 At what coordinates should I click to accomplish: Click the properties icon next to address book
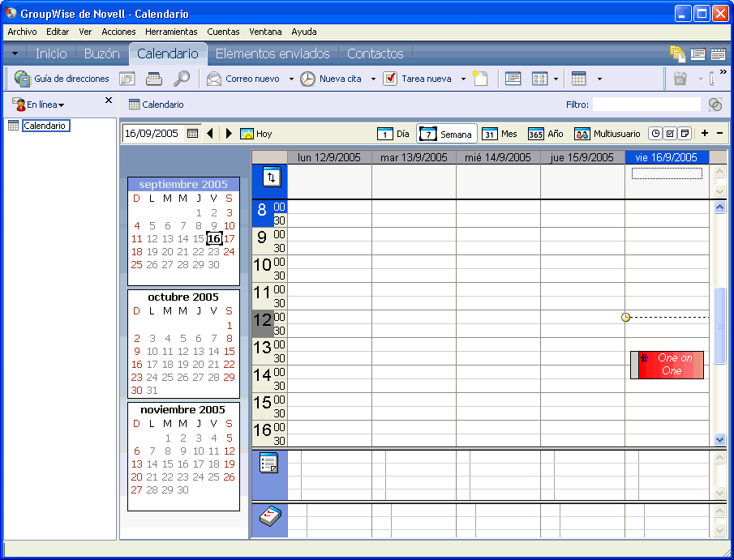tap(127, 79)
